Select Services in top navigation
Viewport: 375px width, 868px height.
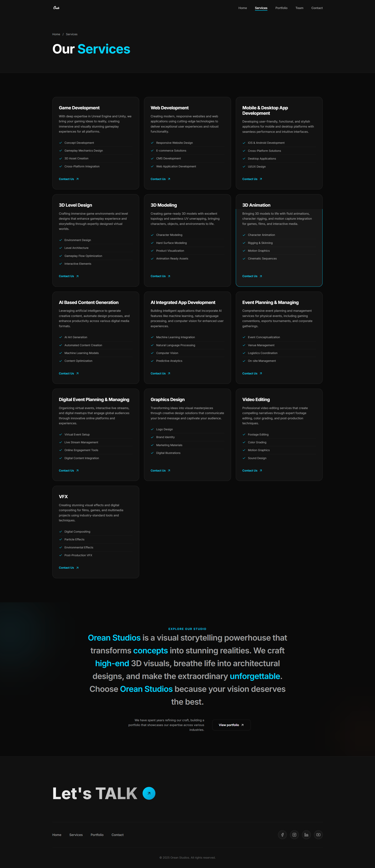pos(261,8)
